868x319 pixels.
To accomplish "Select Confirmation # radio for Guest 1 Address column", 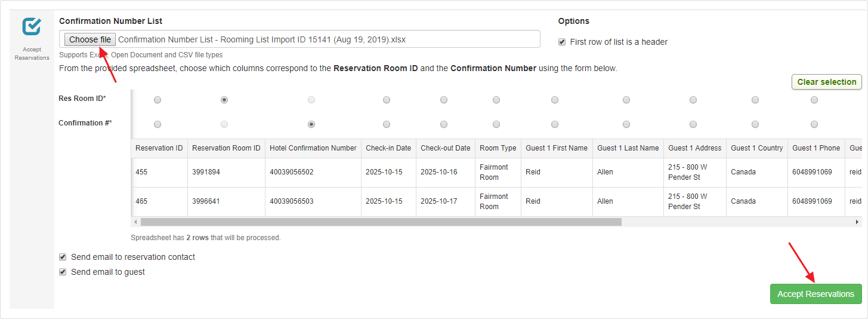I will 693,124.
